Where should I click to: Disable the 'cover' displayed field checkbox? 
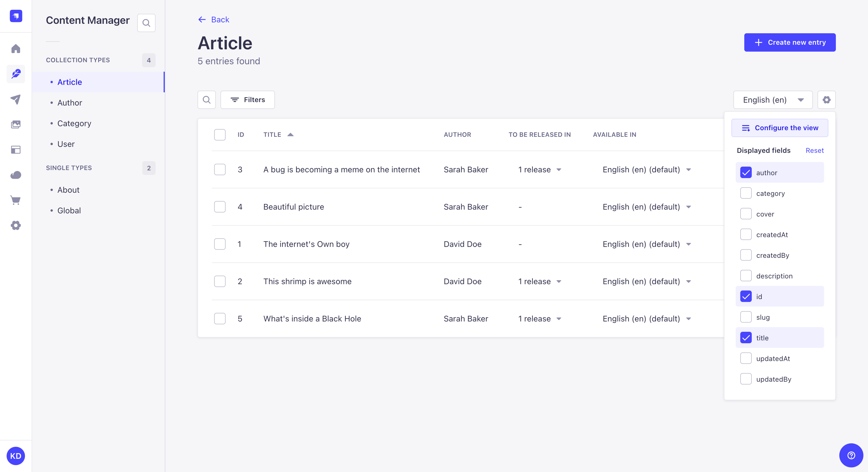(x=746, y=214)
